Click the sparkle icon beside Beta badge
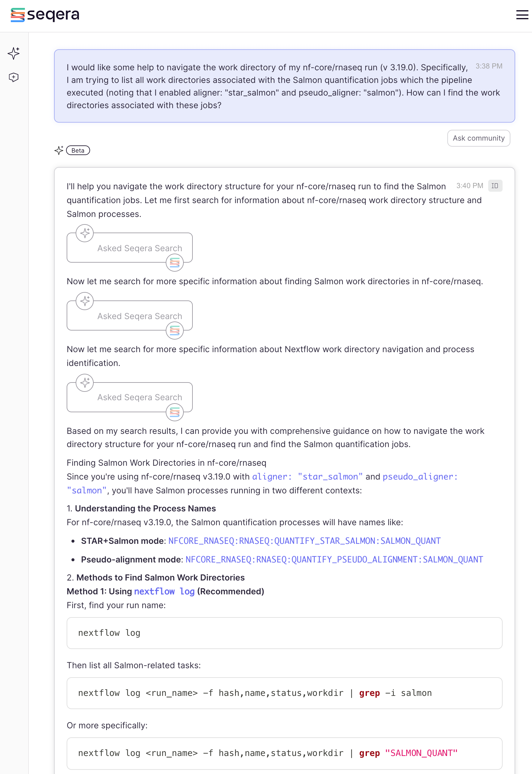This screenshot has width=532, height=774. tap(59, 151)
